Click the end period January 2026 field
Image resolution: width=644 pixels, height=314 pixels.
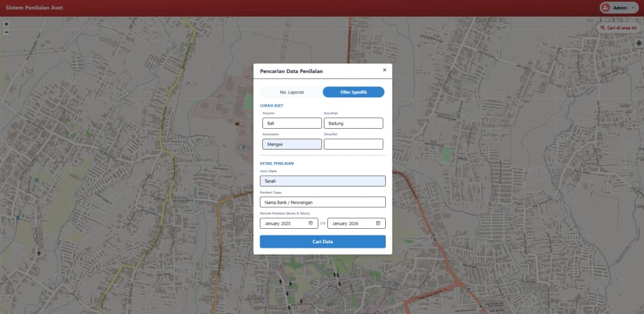point(351,223)
